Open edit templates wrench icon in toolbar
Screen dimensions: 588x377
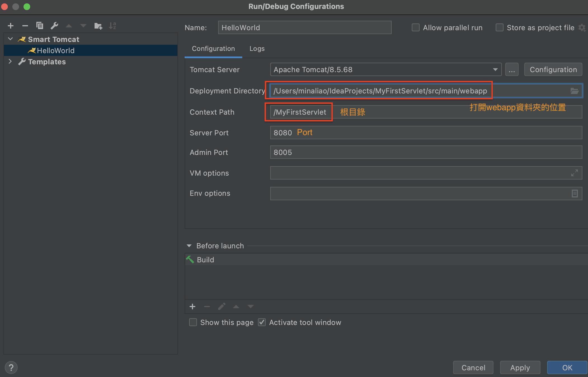pos(54,26)
